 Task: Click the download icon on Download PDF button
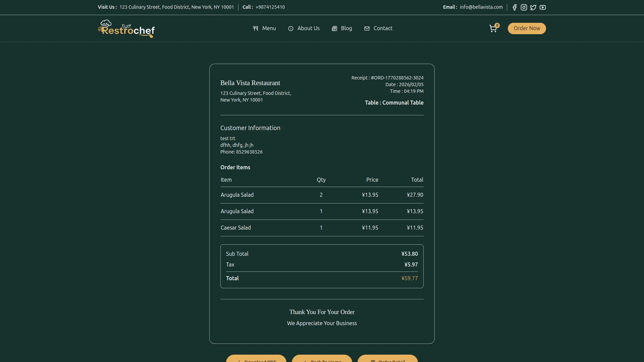(x=239, y=361)
